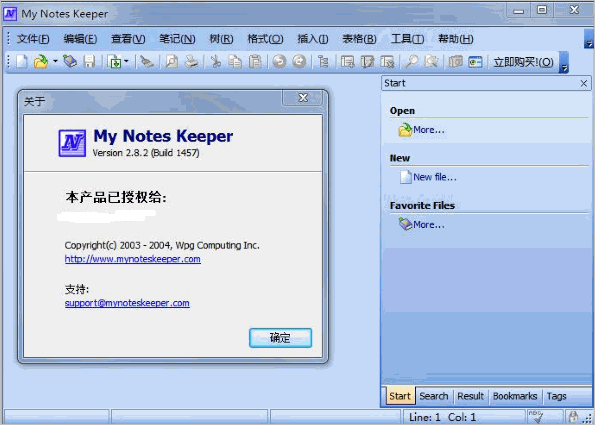This screenshot has width=595, height=425.
Task: Open the 文件(F) menu
Action: click(33, 39)
